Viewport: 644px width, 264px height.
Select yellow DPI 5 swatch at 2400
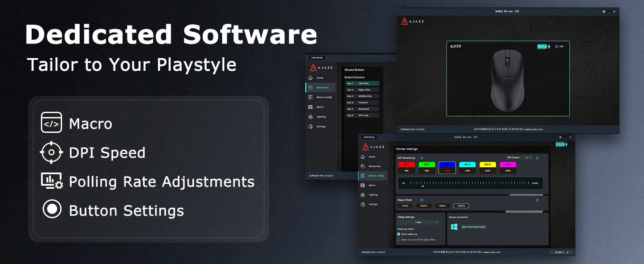(x=487, y=167)
